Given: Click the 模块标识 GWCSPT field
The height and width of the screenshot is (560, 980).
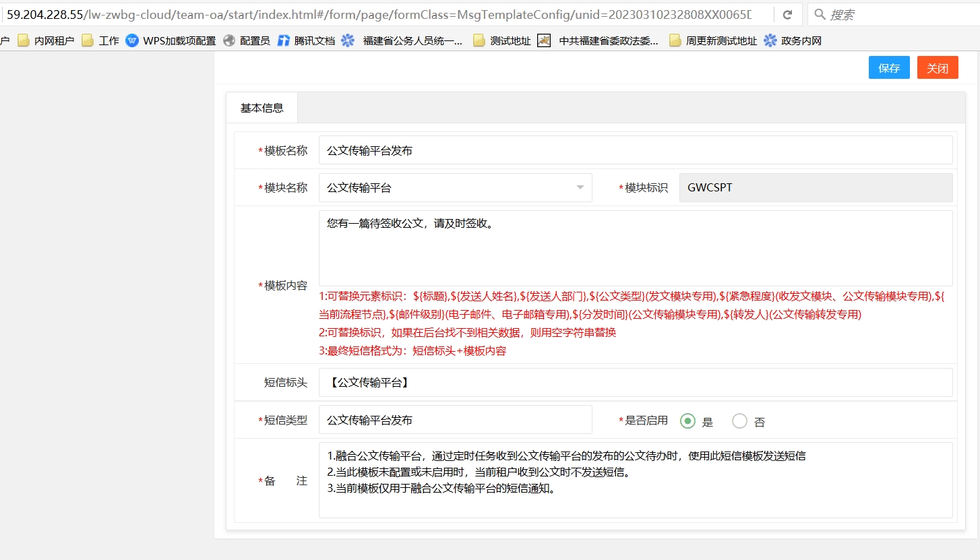Looking at the screenshot, I should [816, 187].
